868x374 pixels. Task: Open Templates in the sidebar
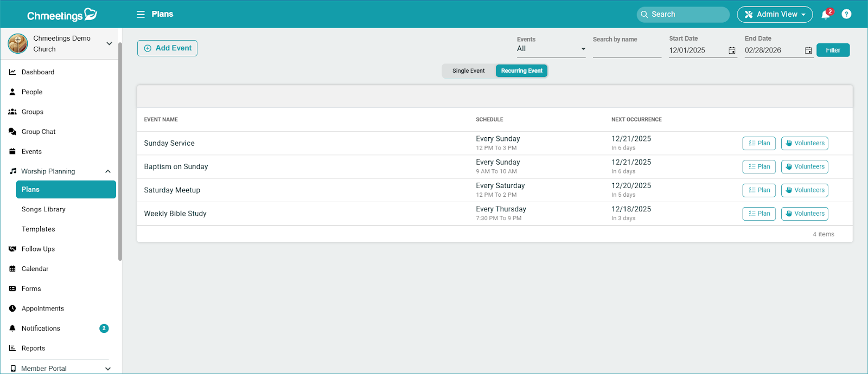point(39,229)
